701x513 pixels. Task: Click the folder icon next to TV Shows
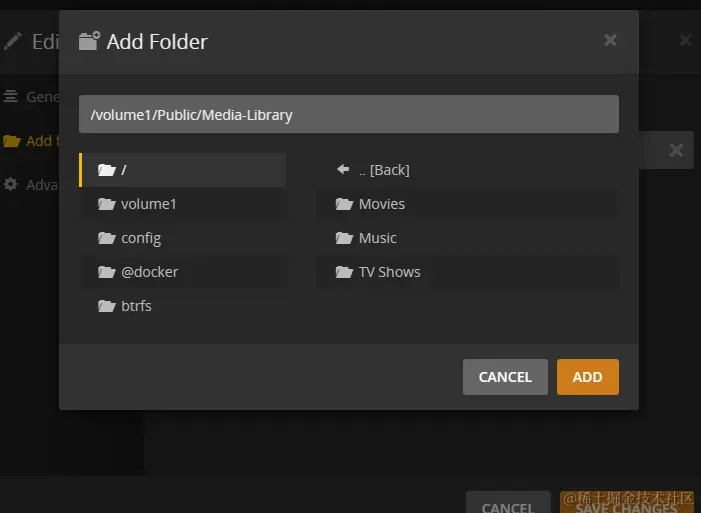[345, 272]
